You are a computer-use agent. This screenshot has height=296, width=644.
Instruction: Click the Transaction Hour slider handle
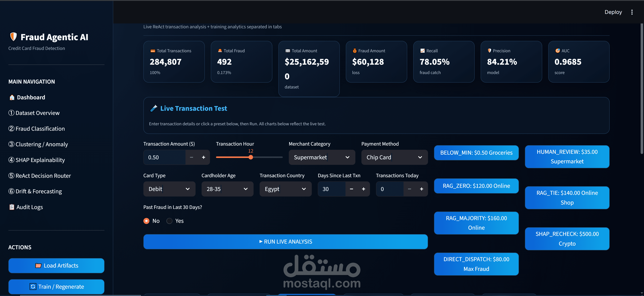(x=251, y=157)
